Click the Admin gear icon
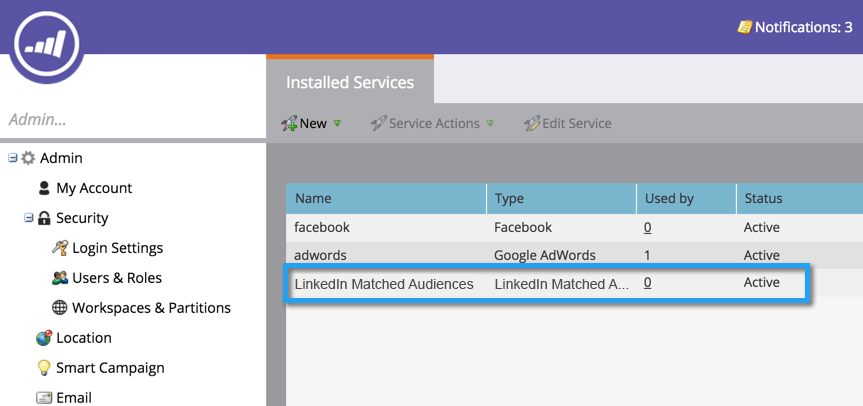Viewport: 863px width, 406px height. [28, 158]
